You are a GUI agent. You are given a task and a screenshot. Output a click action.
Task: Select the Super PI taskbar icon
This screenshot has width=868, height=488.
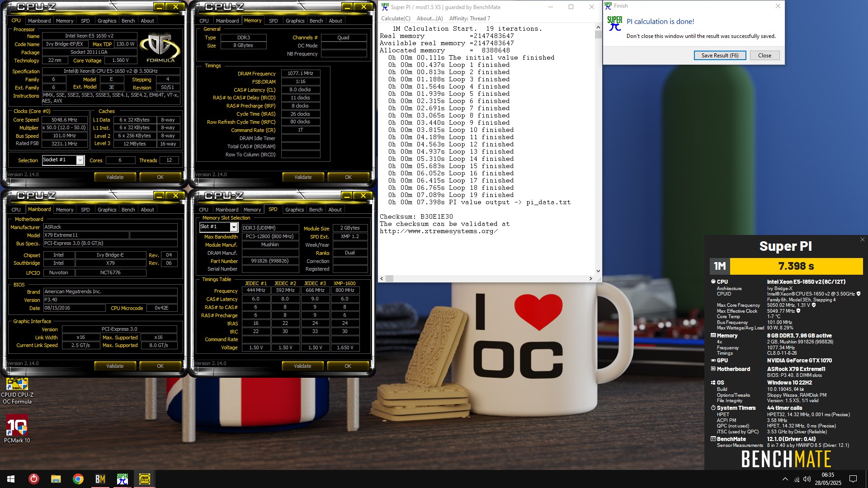point(123,479)
